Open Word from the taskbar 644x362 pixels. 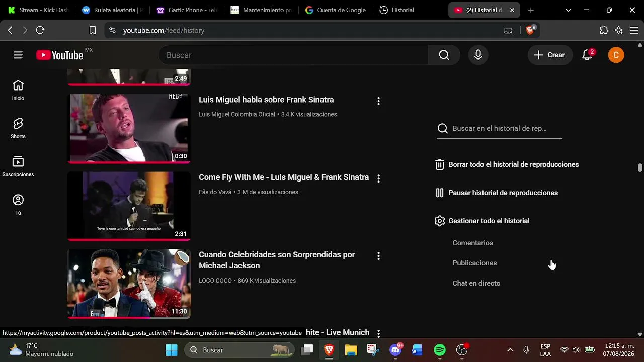417,350
